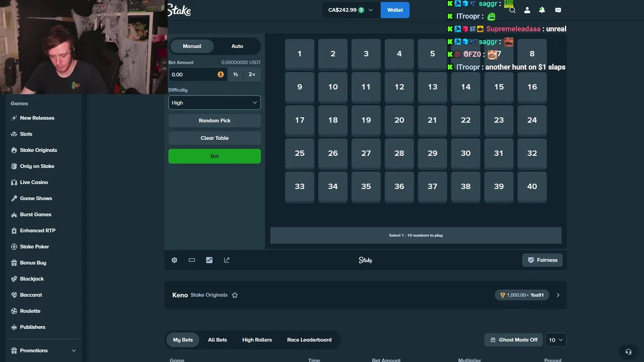644x362 pixels.
Task: Select Bonus Buy sidebar item
Action: click(x=33, y=262)
